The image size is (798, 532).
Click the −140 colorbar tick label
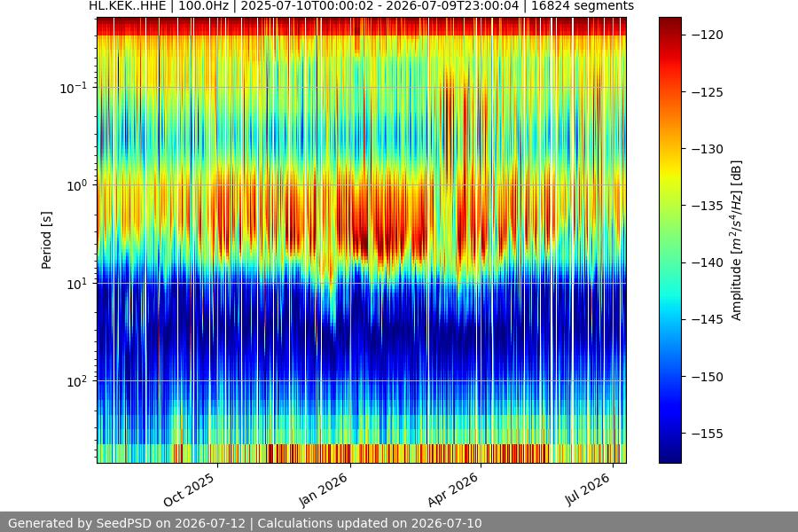[x=708, y=262]
